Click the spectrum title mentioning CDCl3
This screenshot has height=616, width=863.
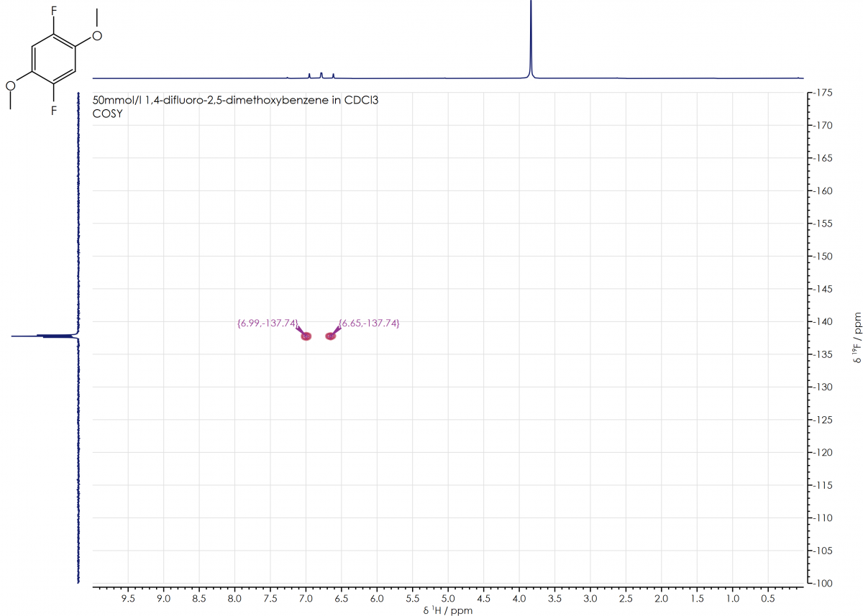click(237, 101)
